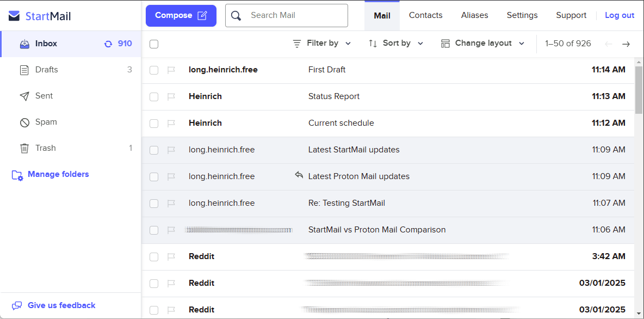Tick checkbox for StartMail vs Proton Mail Comparison
644x319 pixels.
pyautogui.click(x=154, y=230)
